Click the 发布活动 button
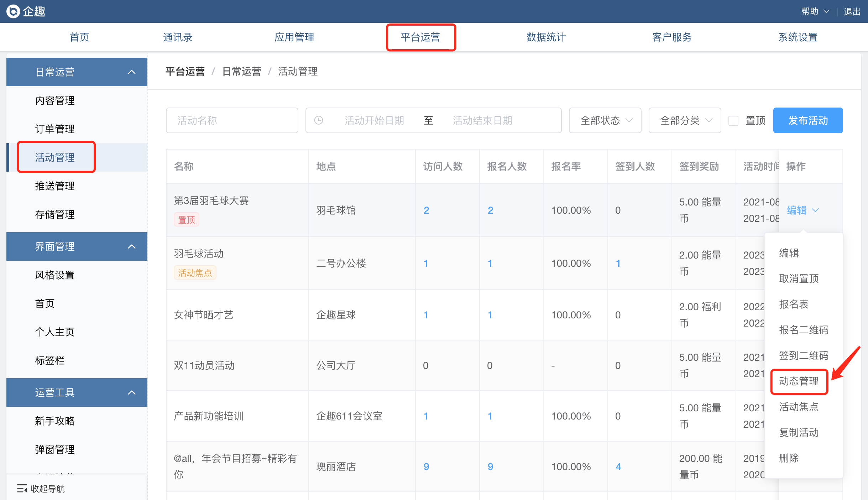Image resolution: width=868 pixels, height=500 pixels. point(808,120)
